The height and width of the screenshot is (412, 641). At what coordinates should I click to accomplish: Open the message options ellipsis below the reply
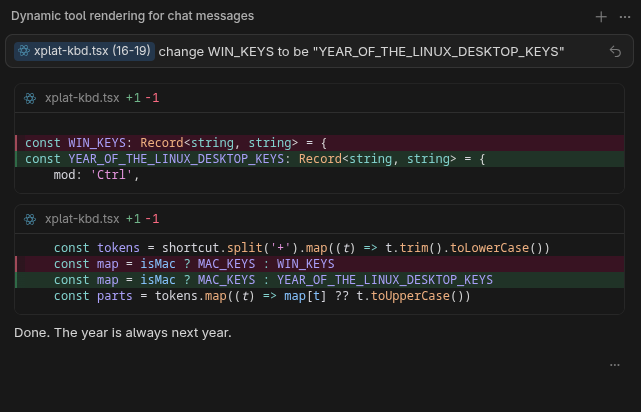614,365
